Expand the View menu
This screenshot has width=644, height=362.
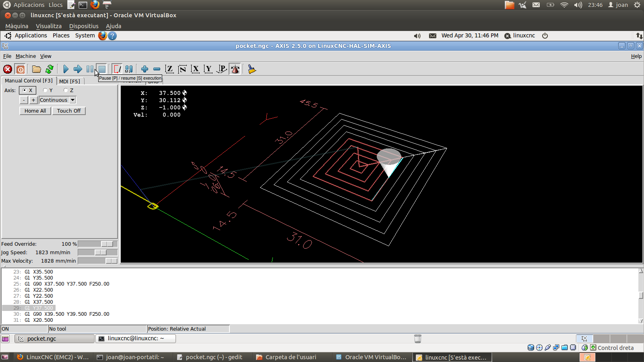[x=45, y=56]
